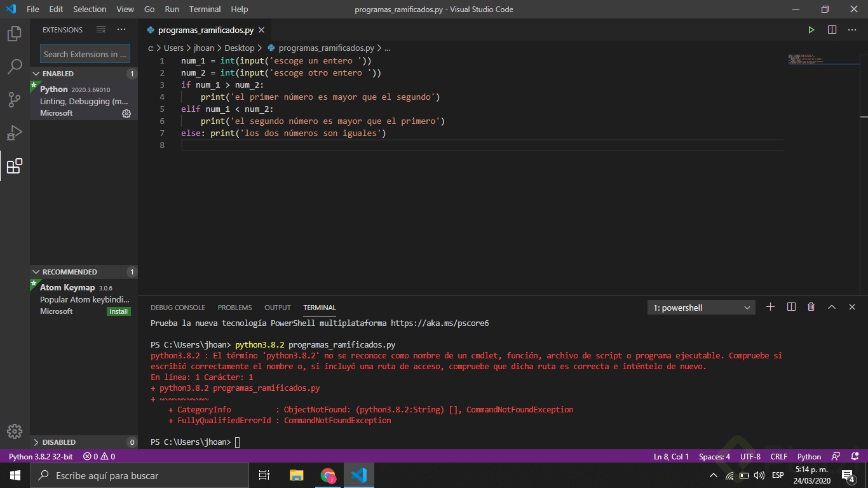Split the editor
The width and height of the screenshot is (868, 488).
click(x=832, y=29)
